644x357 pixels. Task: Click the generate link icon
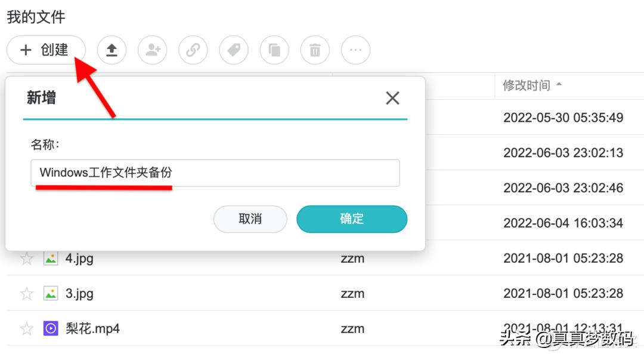point(193,50)
